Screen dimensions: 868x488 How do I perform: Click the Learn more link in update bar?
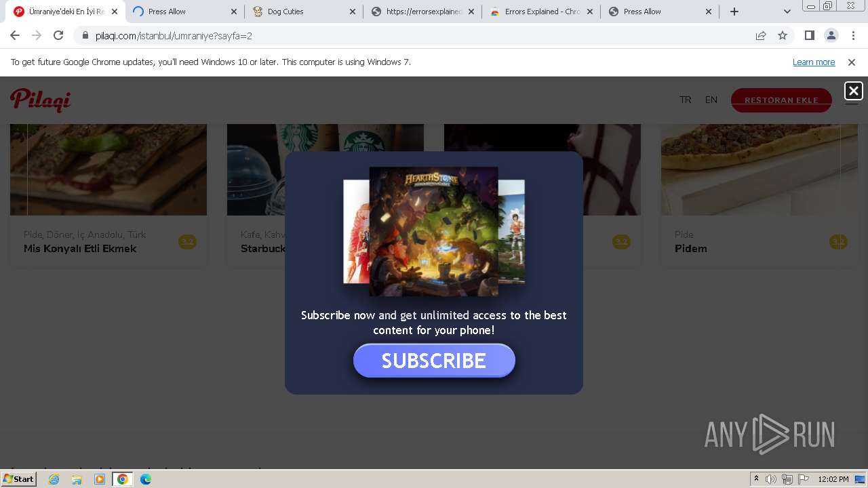[814, 62]
